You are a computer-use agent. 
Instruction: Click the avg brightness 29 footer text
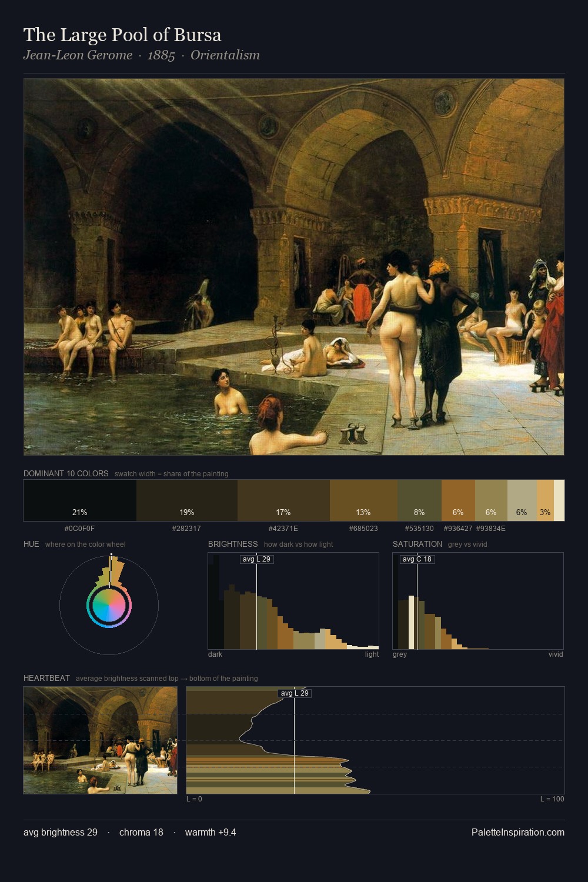tap(61, 832)
